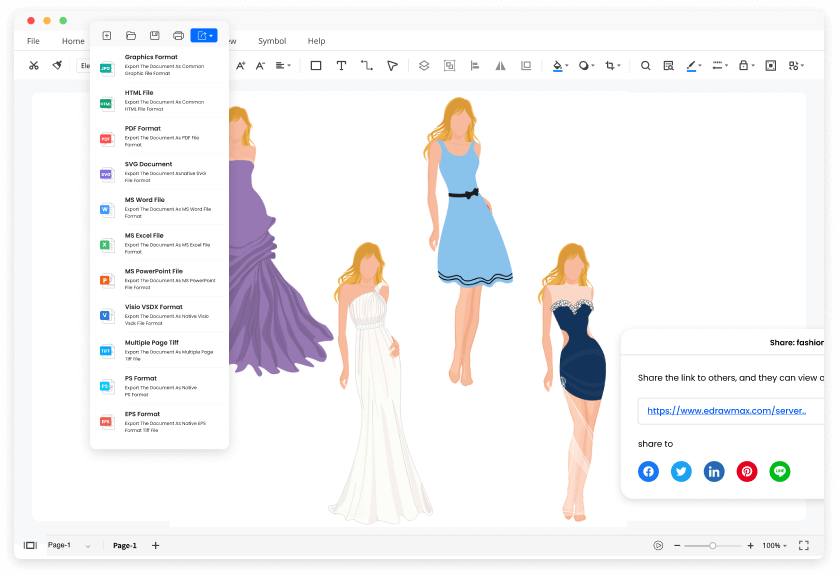
Task: Click the magnifier search icon
Action: coord(646,66)
